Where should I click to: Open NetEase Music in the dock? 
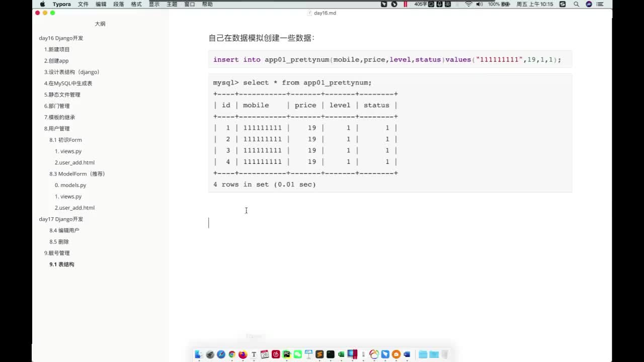click(276, 354)
